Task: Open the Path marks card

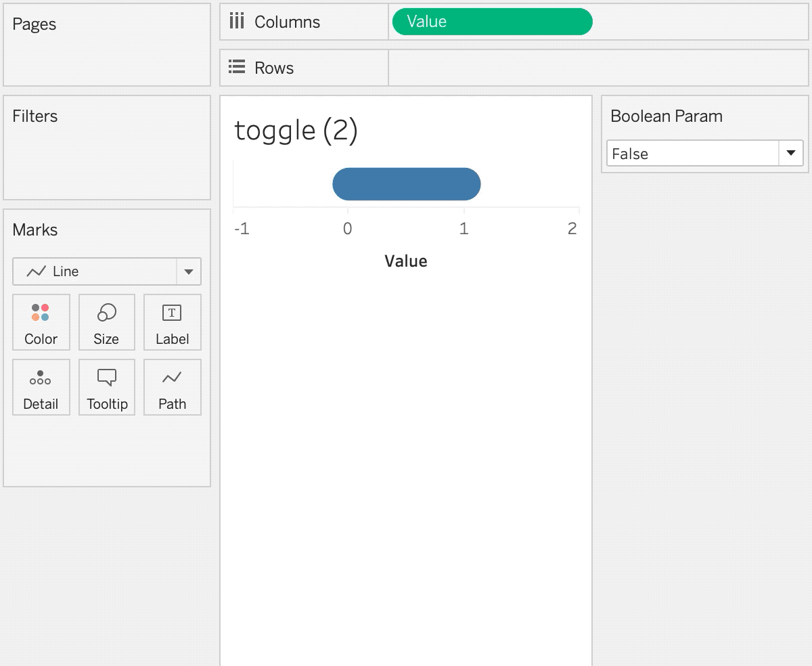Action: coord(173,387)
